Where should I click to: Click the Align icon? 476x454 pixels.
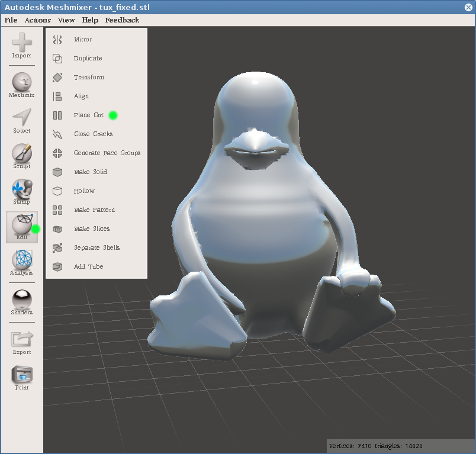(57, 96)
